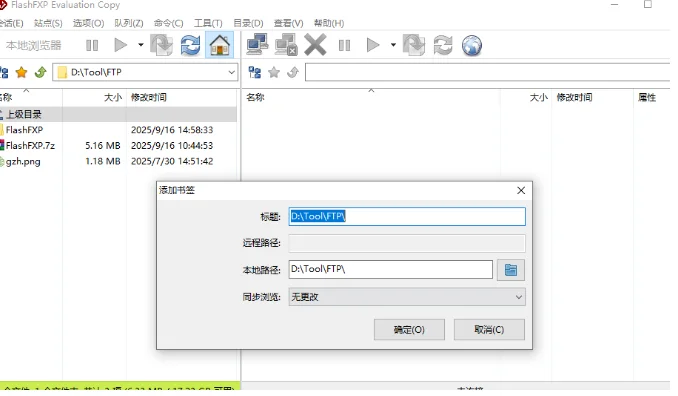Screen dimensions: 678x396
Task: Click the disconnect computers icon
Action: [x=286, y=45]
